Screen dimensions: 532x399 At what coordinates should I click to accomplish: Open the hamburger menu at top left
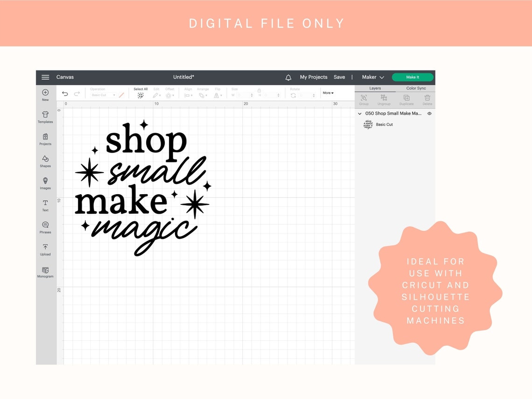pos(45,77)
